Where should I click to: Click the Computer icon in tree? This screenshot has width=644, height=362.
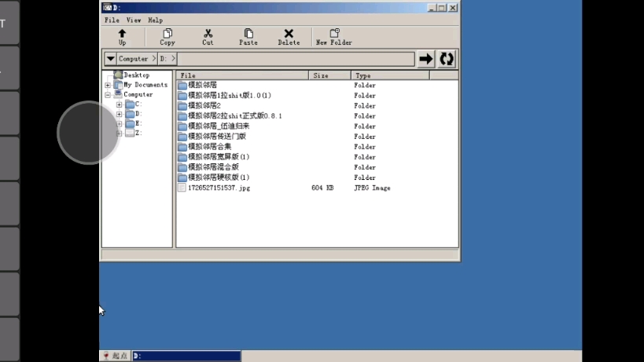click(118, 94)
